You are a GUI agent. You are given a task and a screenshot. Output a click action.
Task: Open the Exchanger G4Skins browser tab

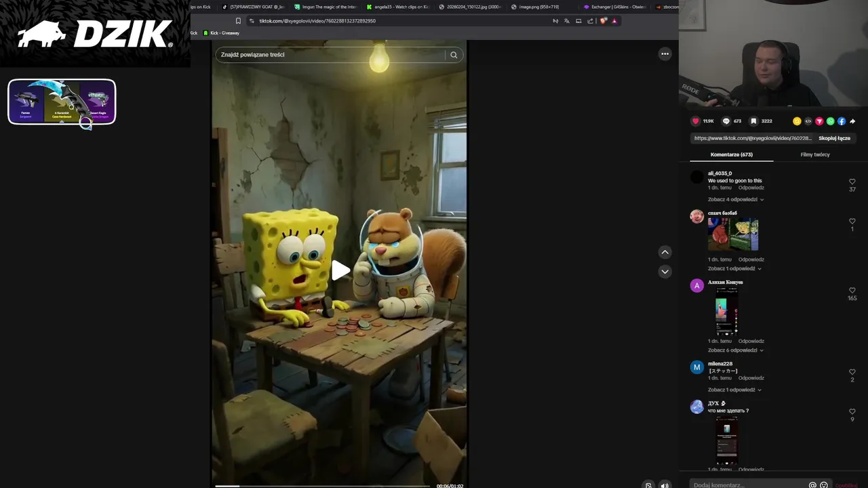pyautogui.click(x=614, y=7)
